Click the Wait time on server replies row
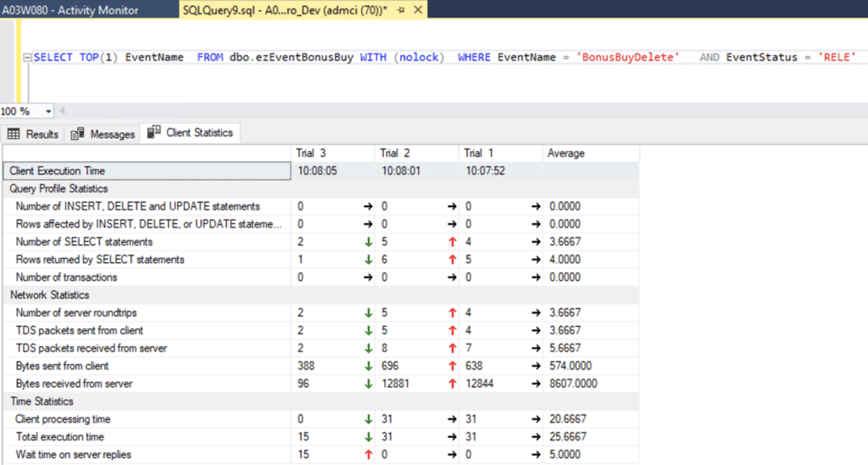Image resolution: width=868 pixels, height=465 pixels. [x=321, y=455]
